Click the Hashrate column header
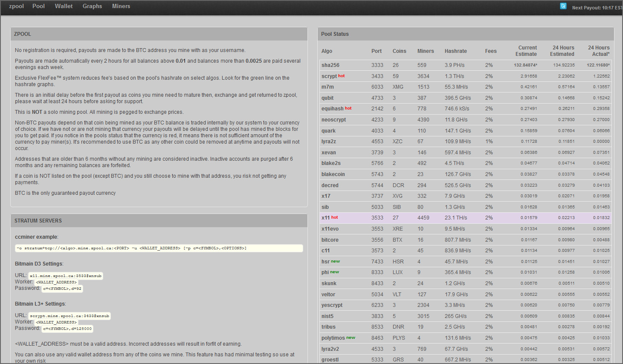 point(456,51)
